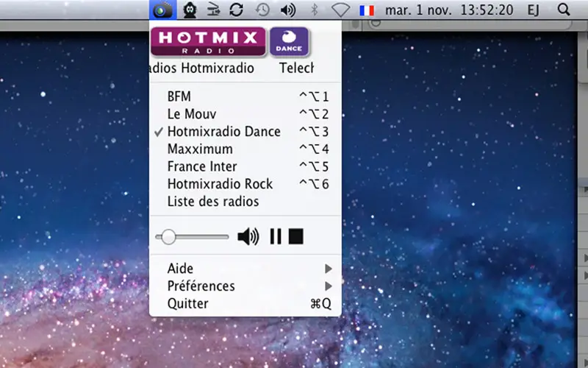Choose Quitter to quit the app
588x368 pixels.
coord(245,303)
